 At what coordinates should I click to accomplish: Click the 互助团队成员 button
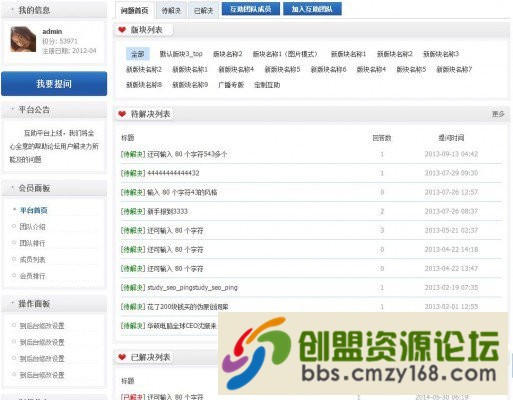[x=250, y=9]
